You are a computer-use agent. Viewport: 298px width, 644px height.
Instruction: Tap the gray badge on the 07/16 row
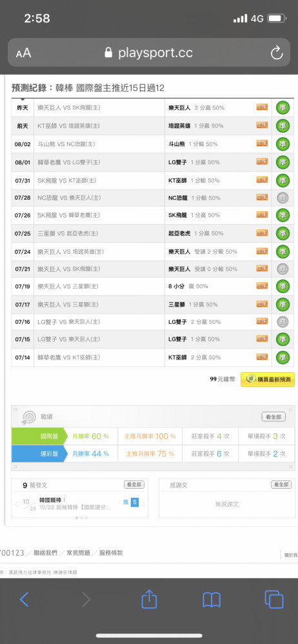pyautogui.click(x=283, y=321)
